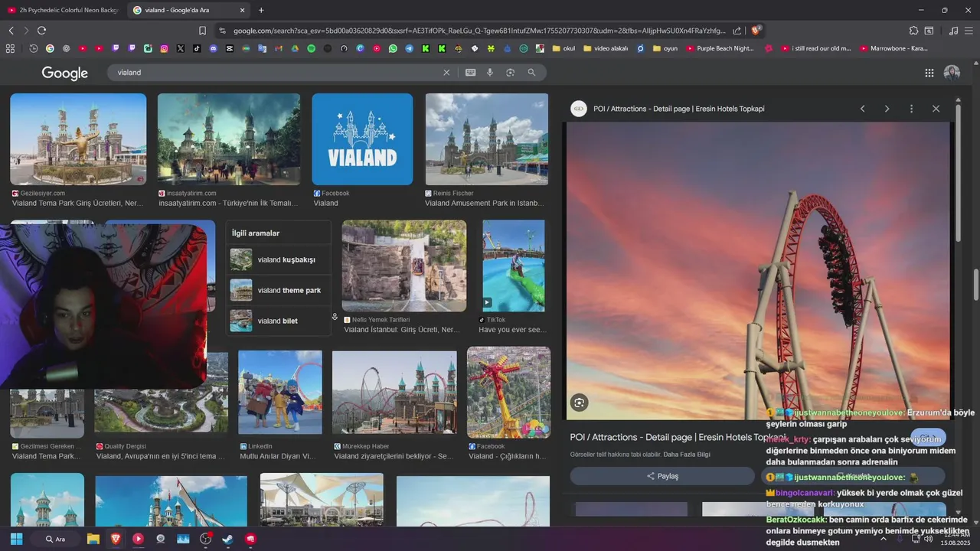Start a voice search with the microphone

(x=490, y=73)
